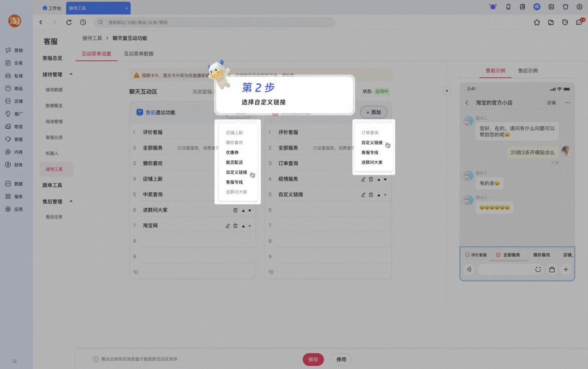The height and width of the screenshot is (369, 588).
Task: Open 机器人 in the side menu
Action: point(52,153)
